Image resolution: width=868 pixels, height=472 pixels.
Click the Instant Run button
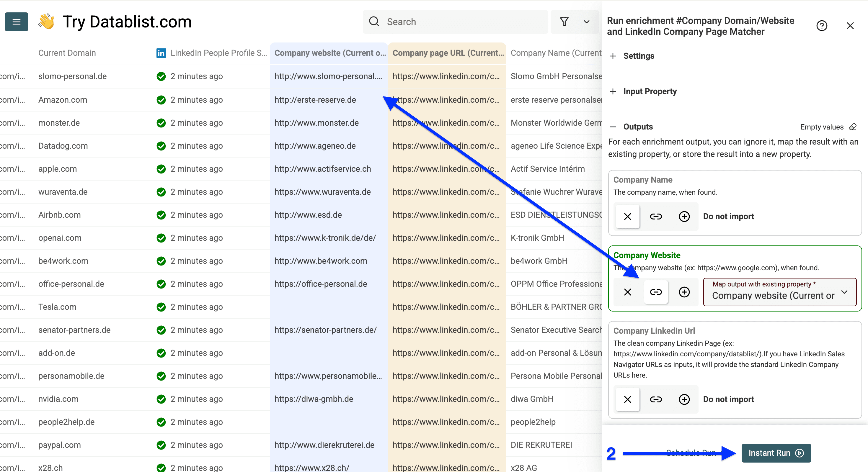tap(776, 453)
